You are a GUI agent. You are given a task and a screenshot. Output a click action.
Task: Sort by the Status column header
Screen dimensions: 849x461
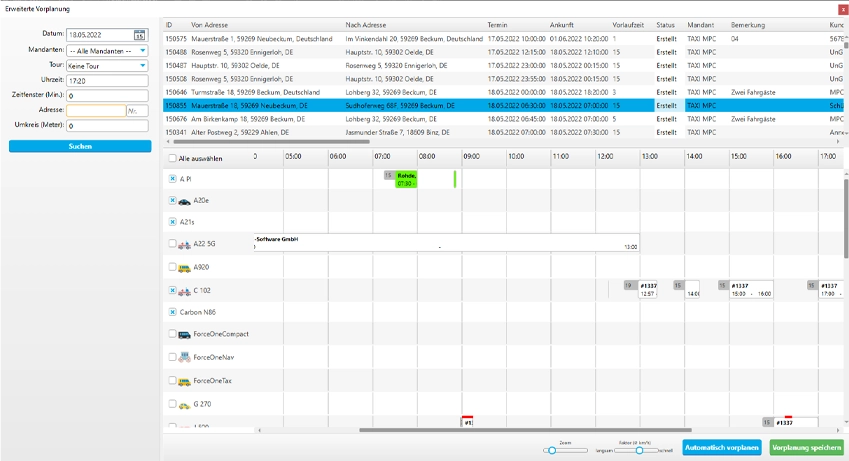pos(665,25)
